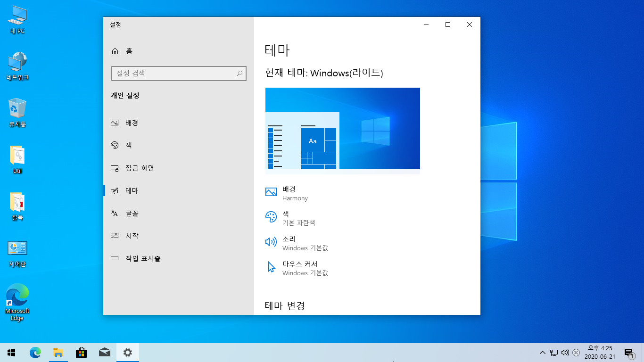Open 시작 in the Settings sidebar

[x=179, y=236]
